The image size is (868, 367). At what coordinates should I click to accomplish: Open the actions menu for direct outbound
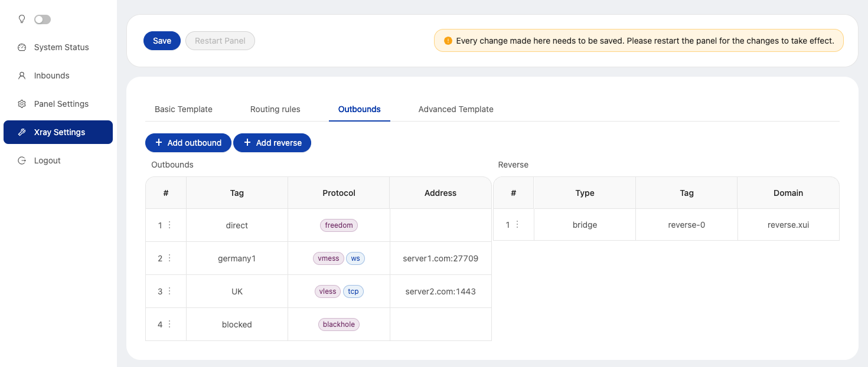click(x=169, y=225)
